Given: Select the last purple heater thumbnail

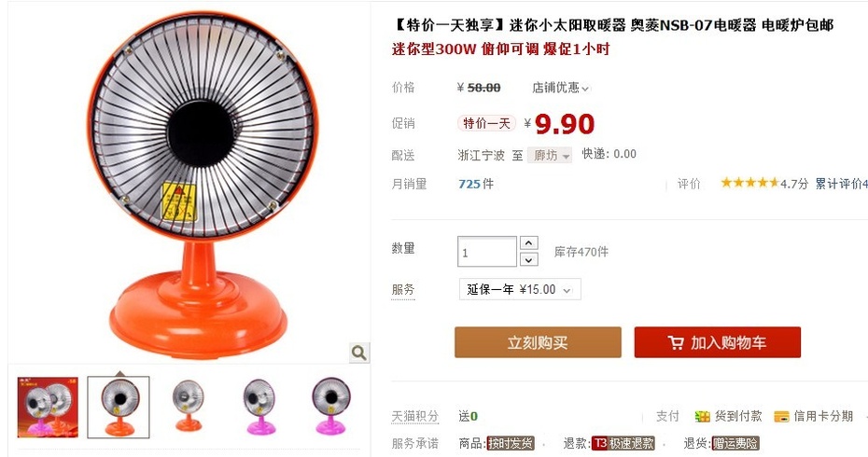Looking at the screenshot, I should 330,406.
